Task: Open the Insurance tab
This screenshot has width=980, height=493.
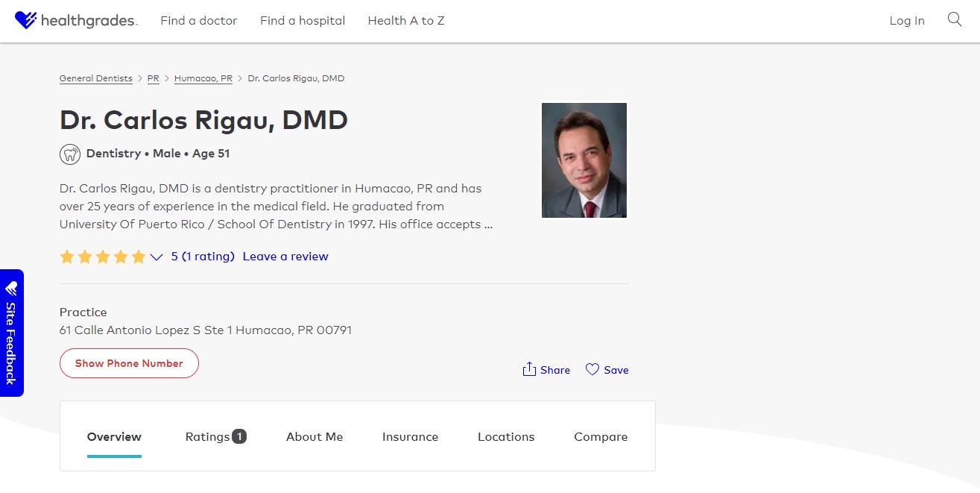Action: [x=410, y=437]
